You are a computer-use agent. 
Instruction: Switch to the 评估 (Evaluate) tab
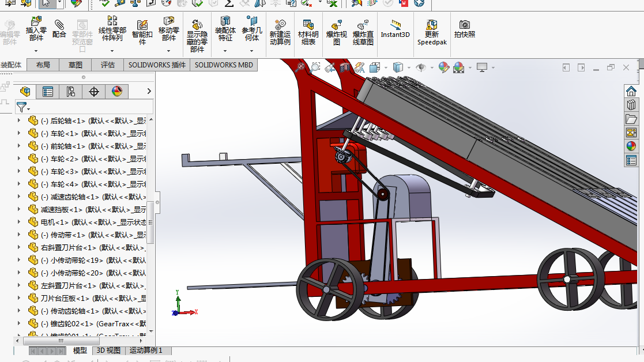pos(108,65)
